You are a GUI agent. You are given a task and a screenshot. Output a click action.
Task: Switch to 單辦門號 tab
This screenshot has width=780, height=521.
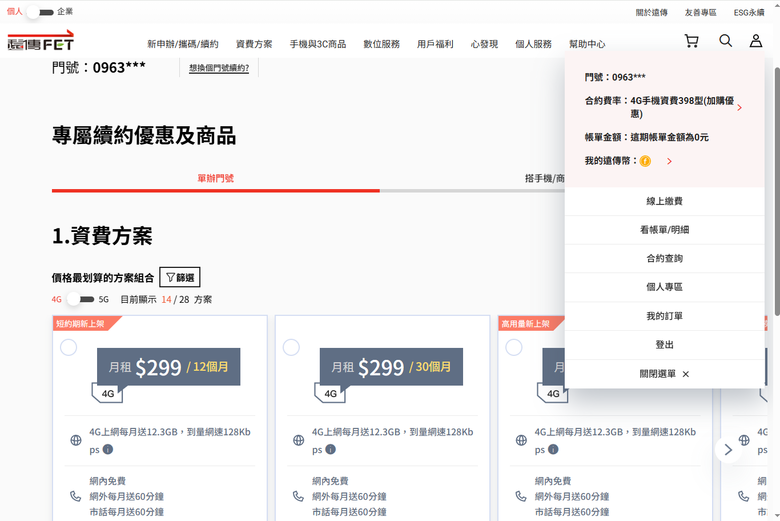215,178
